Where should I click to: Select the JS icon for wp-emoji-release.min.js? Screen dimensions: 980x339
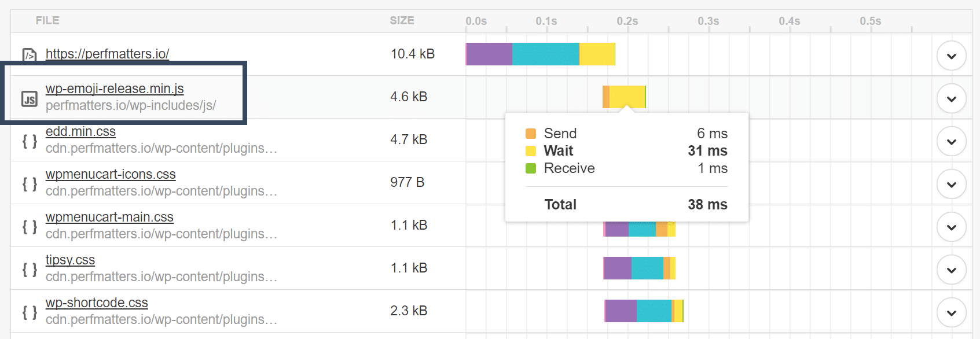pos(28,98)
